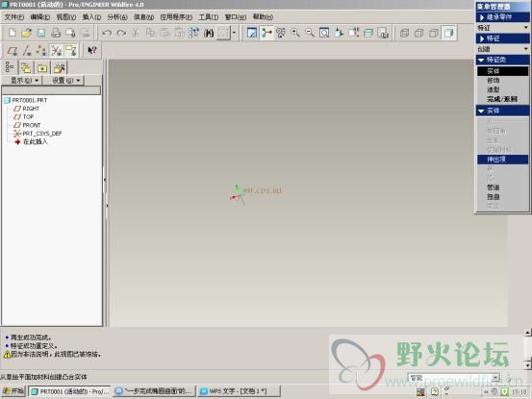The width and height of the screenshot is (532, 399).
Task: Toggle the Spin Center icon
Action: tap(266, 33)
